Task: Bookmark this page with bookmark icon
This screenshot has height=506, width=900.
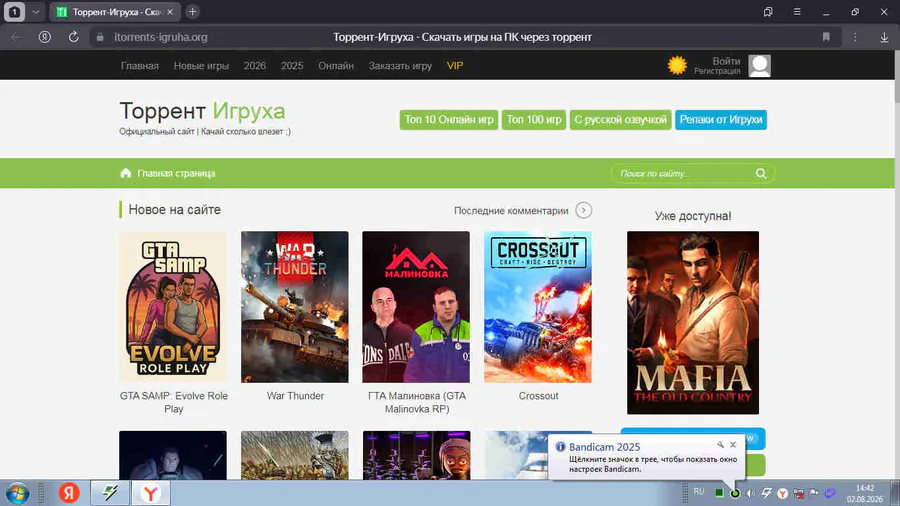Action: (x=826, y=37)
